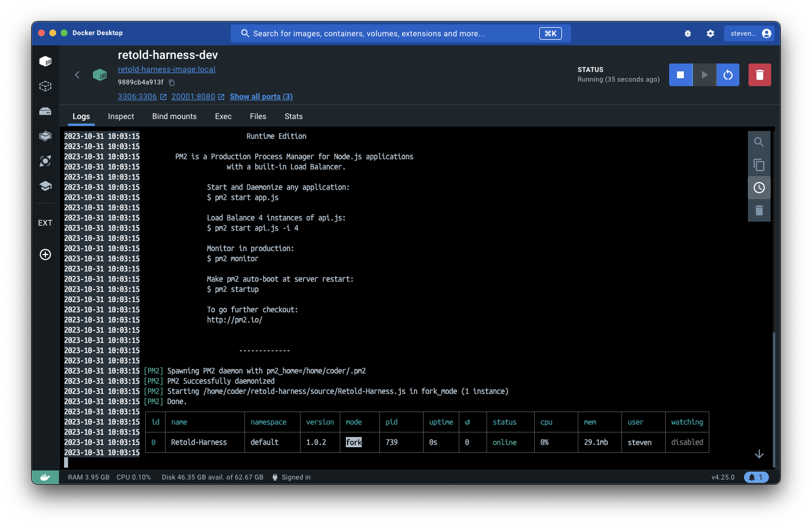Click retold-harness-dev container title
This screenshot has width=812, height=526.
point(168,55)
